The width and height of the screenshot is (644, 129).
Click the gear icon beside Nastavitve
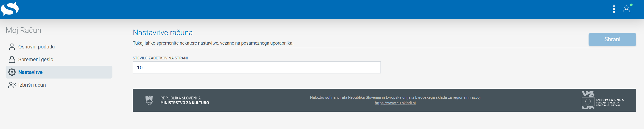coord(12,72)
